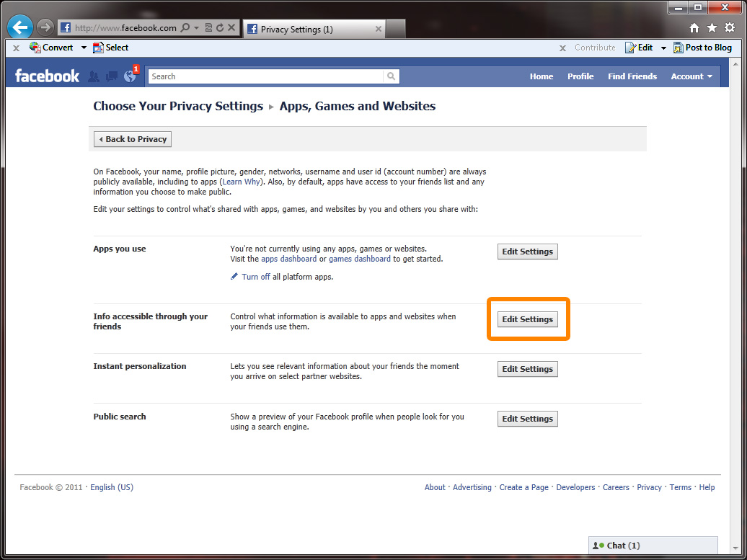The width and height of the screenshot is (747, 560).
Task: Open the messages icon
Action: [x=112, y=76]
